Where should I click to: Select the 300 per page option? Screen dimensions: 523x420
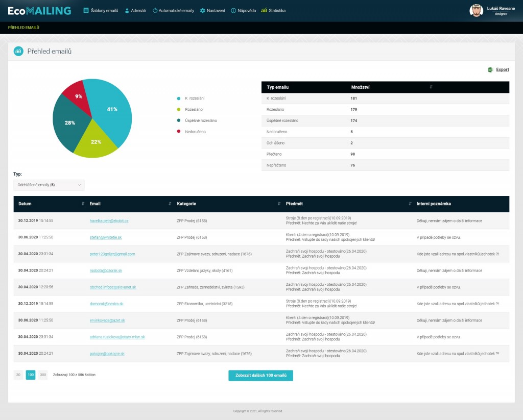(x=43, y=375)
